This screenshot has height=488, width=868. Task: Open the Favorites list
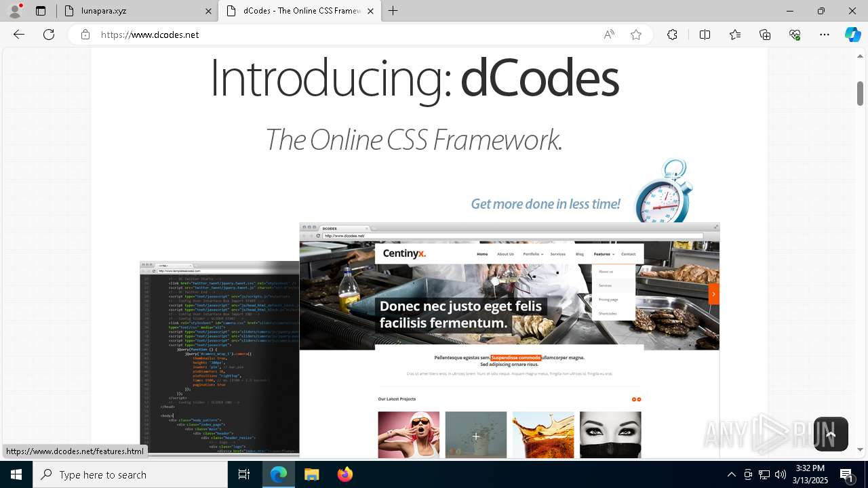pyautogui.click(x=735, y=35)
